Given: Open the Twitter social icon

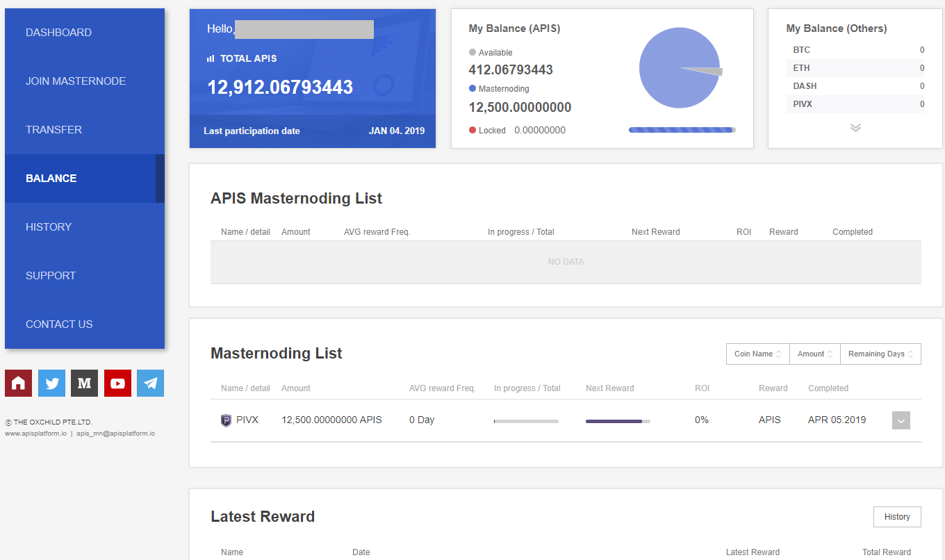Looking at the screenshot, I should [x=51, y=383].
